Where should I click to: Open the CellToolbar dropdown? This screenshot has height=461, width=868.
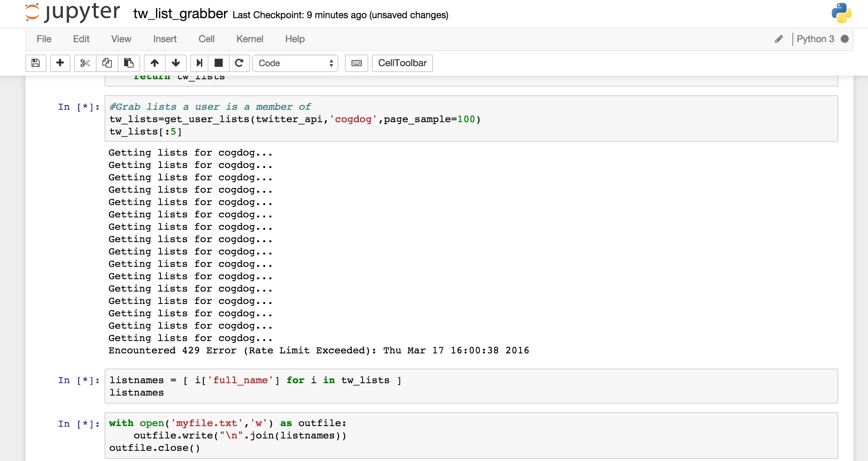point(402,63)
